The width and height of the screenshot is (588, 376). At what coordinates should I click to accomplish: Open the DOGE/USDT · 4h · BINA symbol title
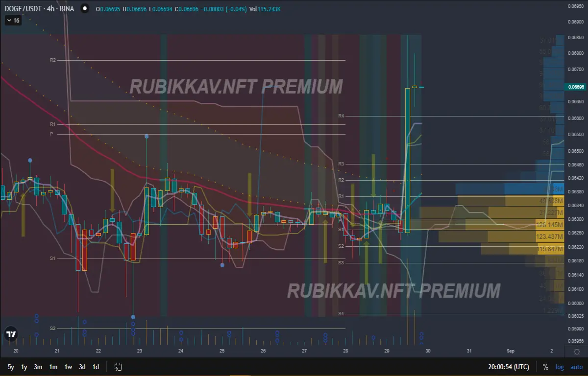(39, 9)
